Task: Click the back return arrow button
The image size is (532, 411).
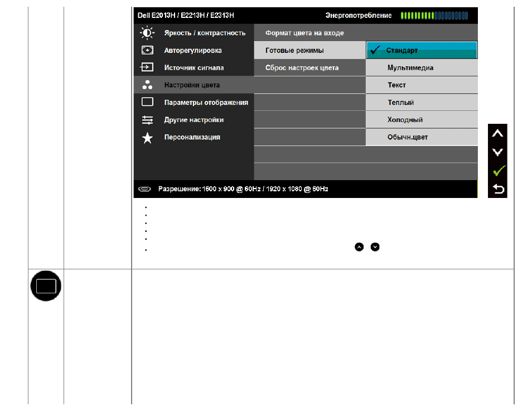Action: pos(498,188)
